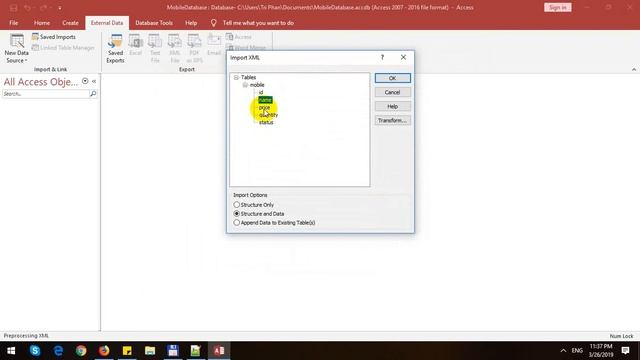Open Saved Imports

pyautogui.click(x=53, y=37)
